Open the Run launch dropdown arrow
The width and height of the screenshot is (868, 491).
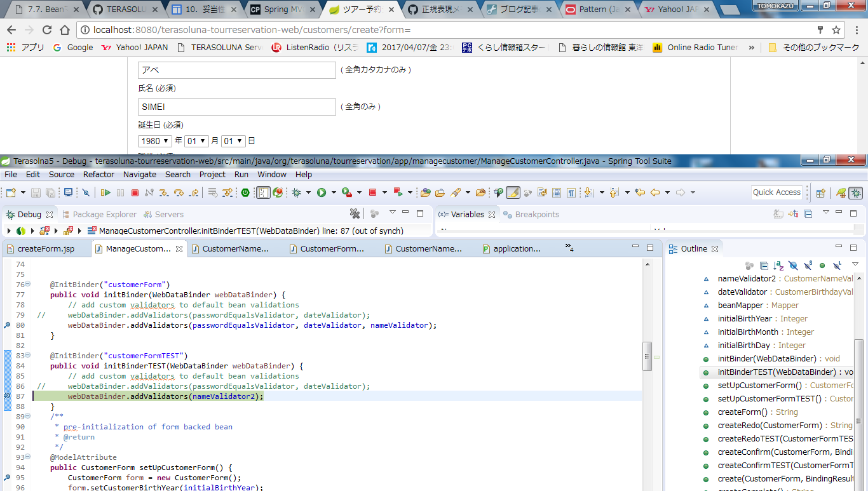click(334, 192)
